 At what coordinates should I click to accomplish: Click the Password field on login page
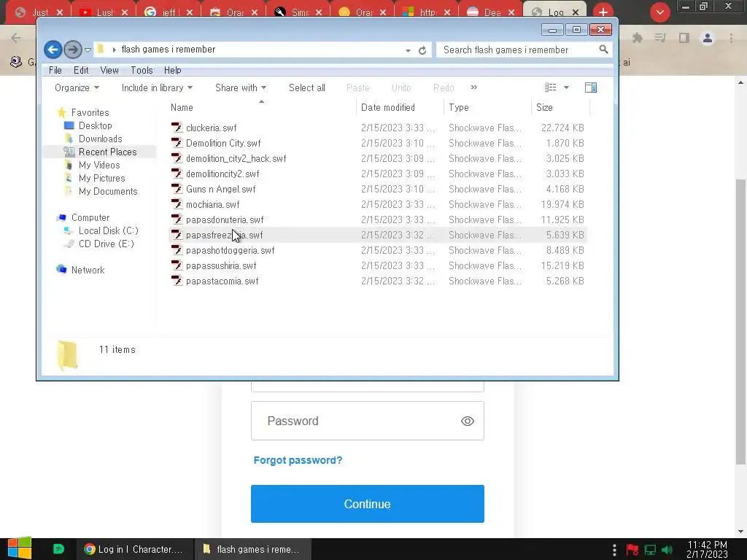pos(368,421)
